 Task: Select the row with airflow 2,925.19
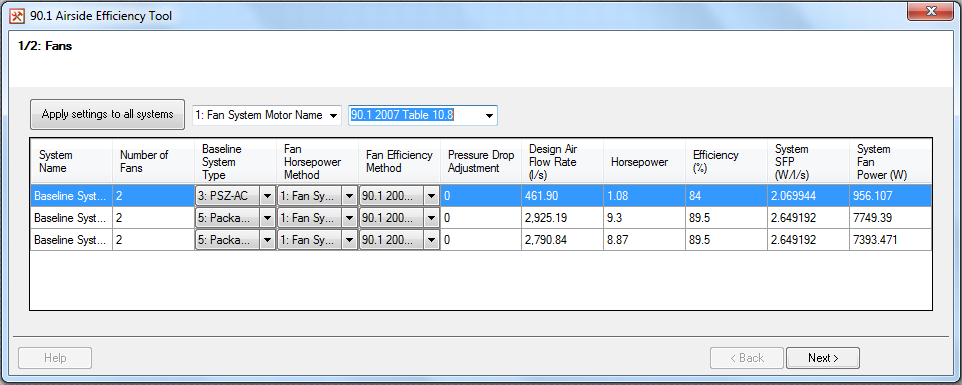click(x=481, y=218)
